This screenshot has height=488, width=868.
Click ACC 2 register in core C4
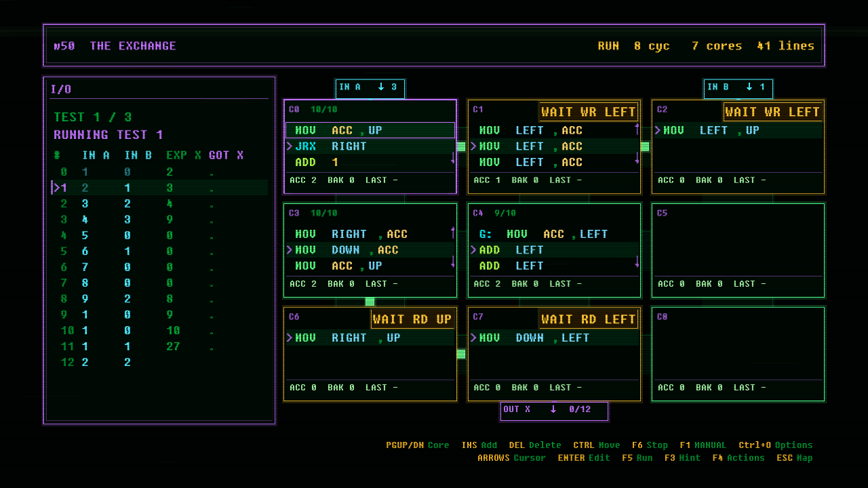pos(487,284)
